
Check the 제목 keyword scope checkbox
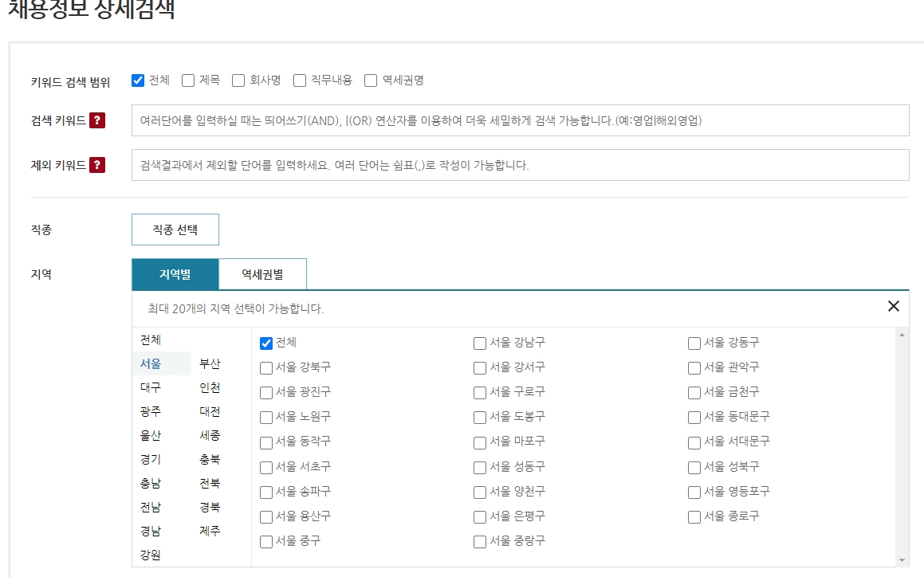[x=187, y=80]
